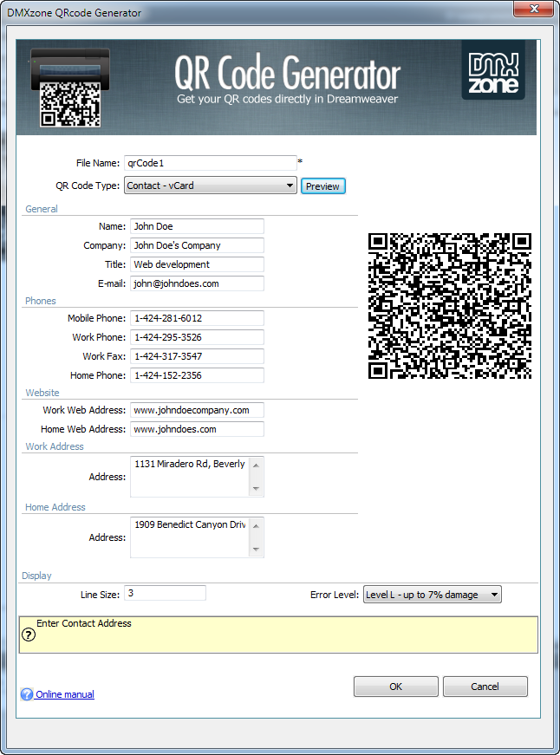Click Work Address scrollbar down arrow
Screen dimensions: 560x755
click(x=257, y=488)
